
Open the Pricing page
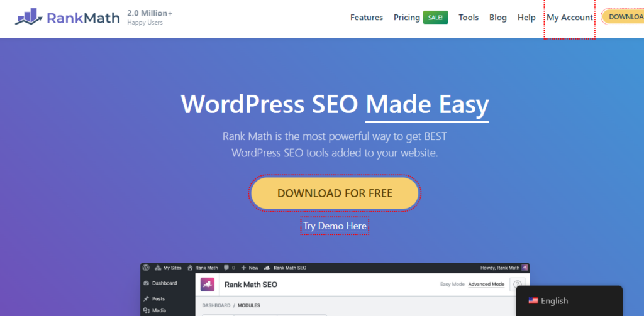pos(407,18)
